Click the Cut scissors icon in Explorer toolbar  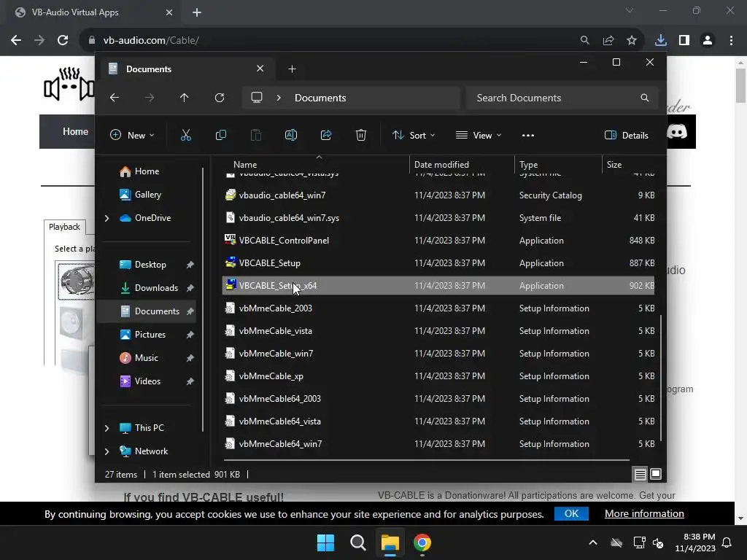[x=186, y=135]
